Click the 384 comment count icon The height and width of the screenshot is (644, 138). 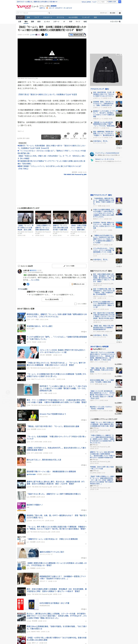33,35
